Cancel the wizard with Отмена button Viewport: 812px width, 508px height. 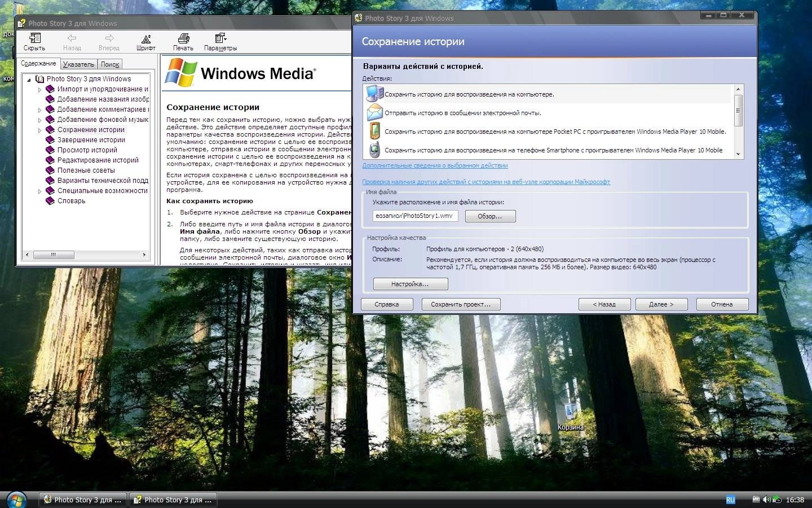(x=722, y=304)
